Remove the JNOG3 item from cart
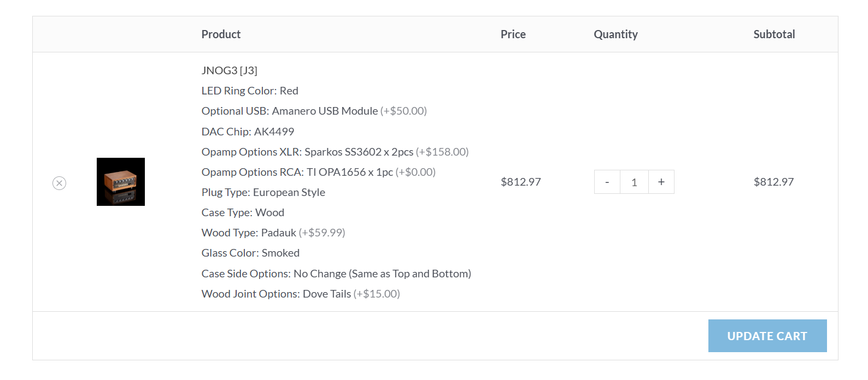 tap(60, 183)
